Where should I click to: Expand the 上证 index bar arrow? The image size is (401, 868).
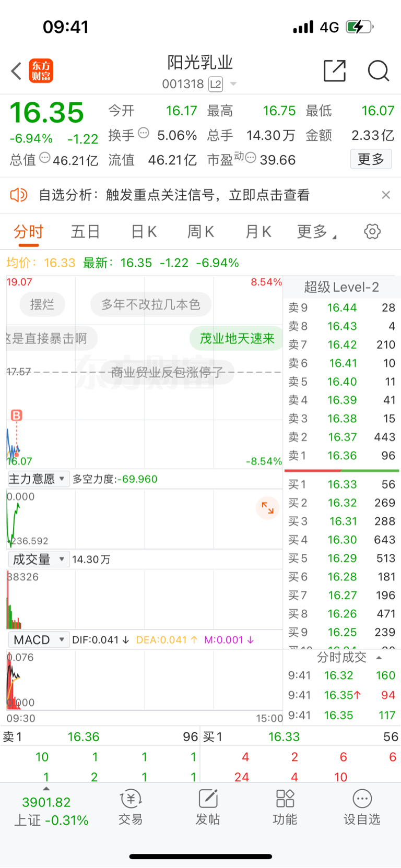click(46, 789)
